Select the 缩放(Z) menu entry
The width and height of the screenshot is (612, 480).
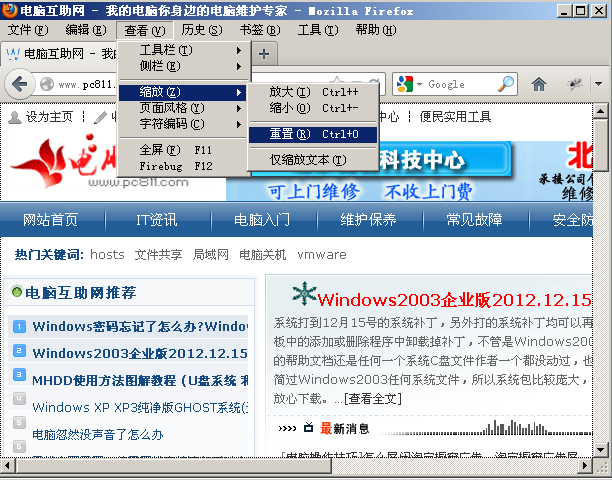point(183,92)
